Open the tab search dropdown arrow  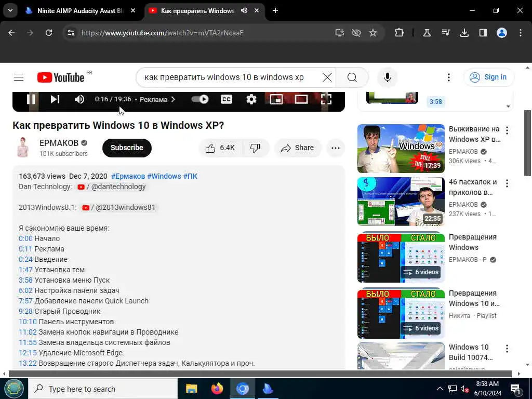click(x=10, y=10)
